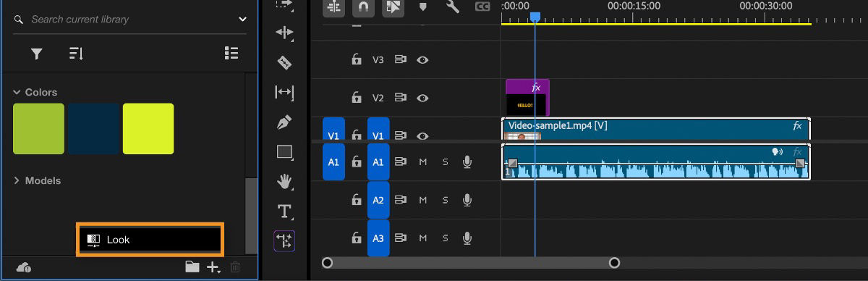Viewport: 868px width, 281px height.
Task: Hide track V2 output with eye
Action: tap(423, 98)
